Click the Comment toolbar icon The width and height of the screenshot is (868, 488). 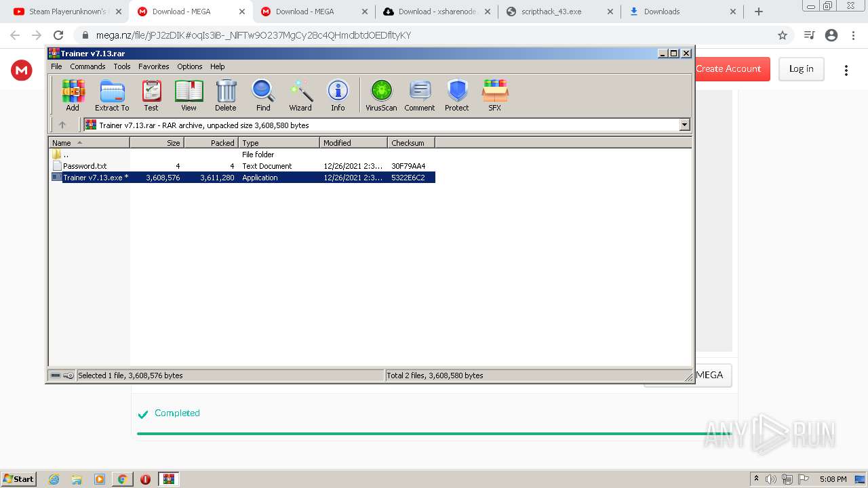420,95
